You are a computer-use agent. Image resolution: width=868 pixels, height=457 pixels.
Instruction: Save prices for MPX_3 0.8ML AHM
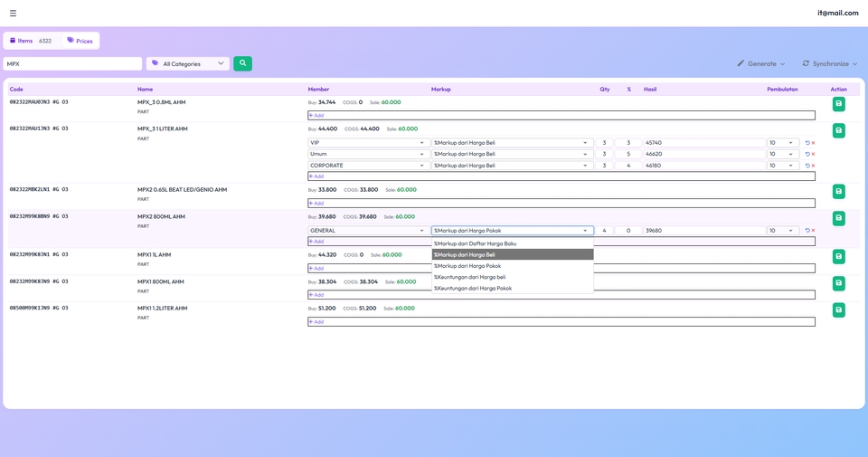pyautogui.click(x=839, y=104)
